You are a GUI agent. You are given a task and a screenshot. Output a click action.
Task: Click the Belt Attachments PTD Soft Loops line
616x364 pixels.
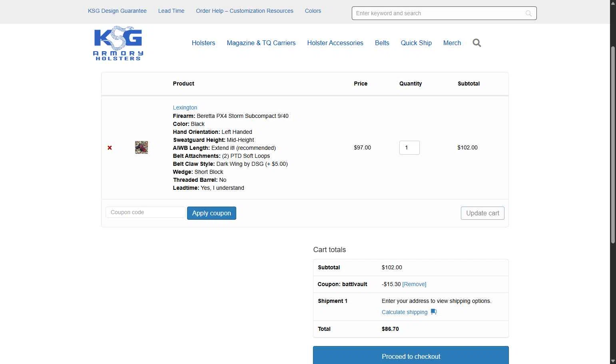pyautogui.click(x=221, y=156)
